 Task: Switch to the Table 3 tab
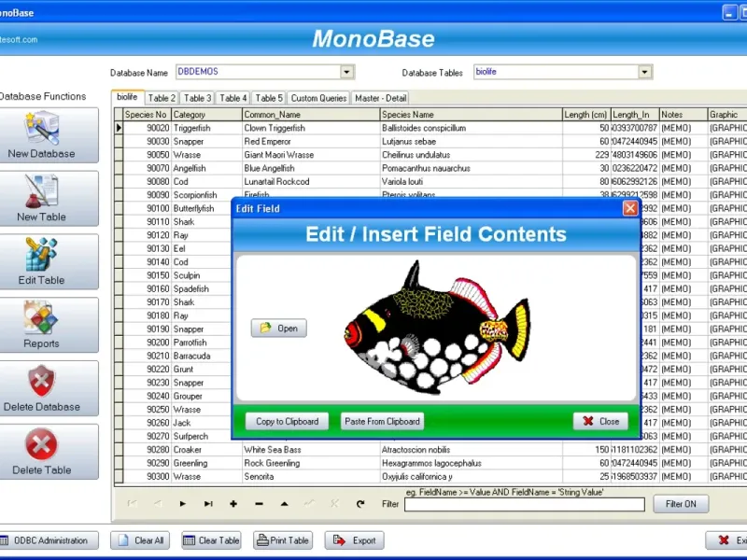pos(197,98)
